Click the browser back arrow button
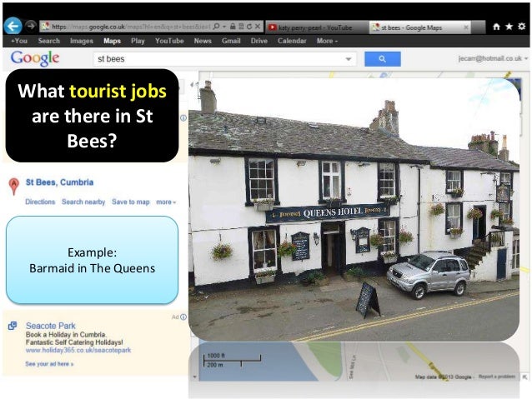Screen dimensions: 532x399 [13, 26]
